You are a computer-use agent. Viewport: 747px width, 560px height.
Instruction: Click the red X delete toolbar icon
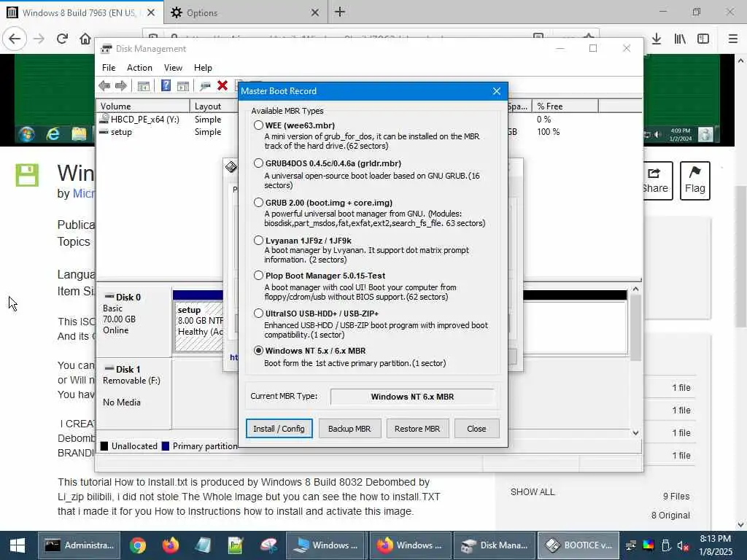[222, 86]
